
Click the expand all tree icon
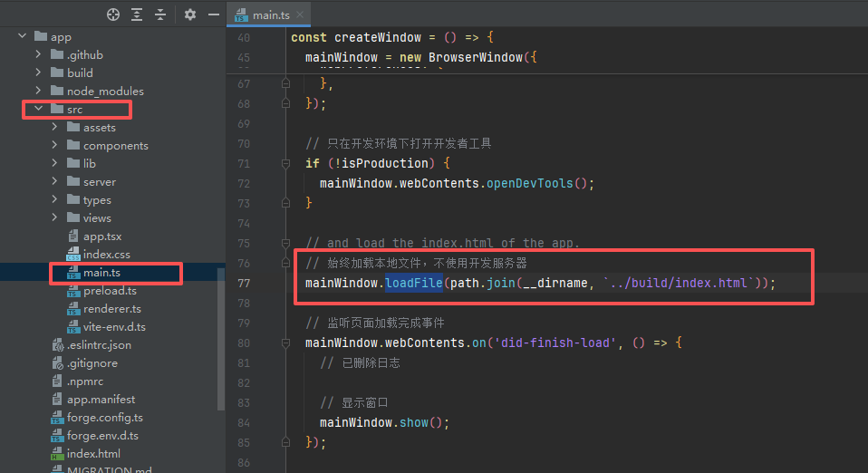tap(137, 15)
